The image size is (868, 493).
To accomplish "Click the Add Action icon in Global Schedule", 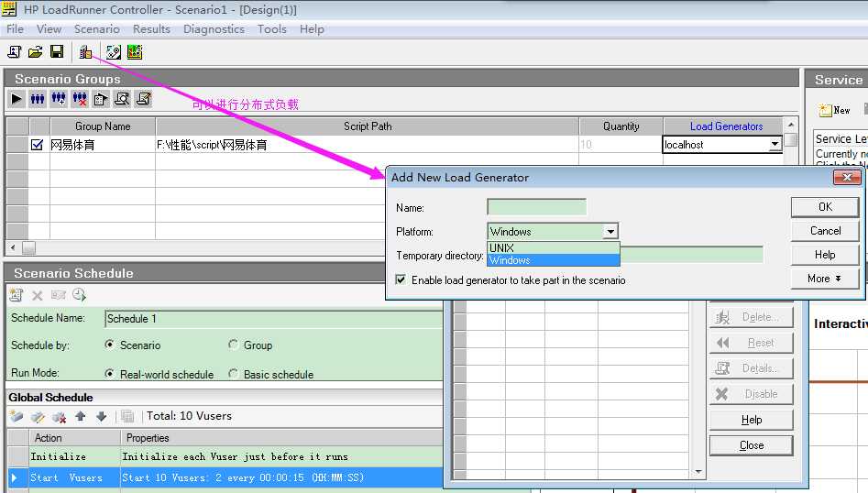I will pyautogui.click(x=16, y=417).
